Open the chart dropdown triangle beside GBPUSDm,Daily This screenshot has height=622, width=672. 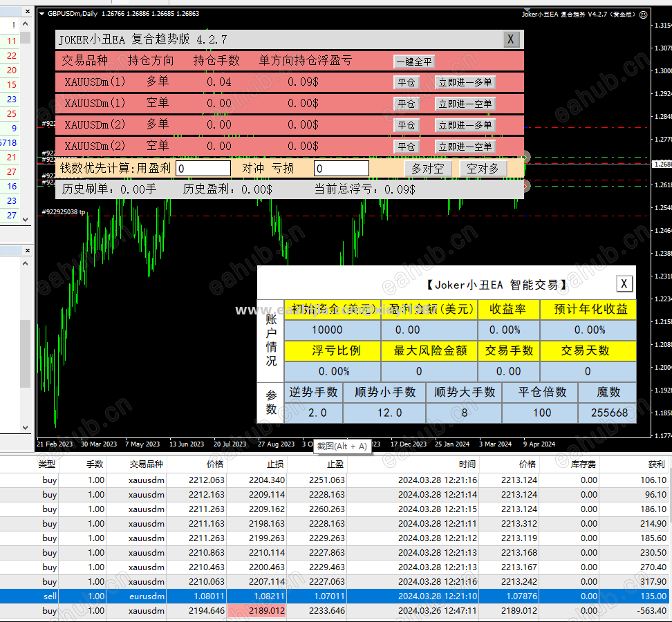(42, 14)
